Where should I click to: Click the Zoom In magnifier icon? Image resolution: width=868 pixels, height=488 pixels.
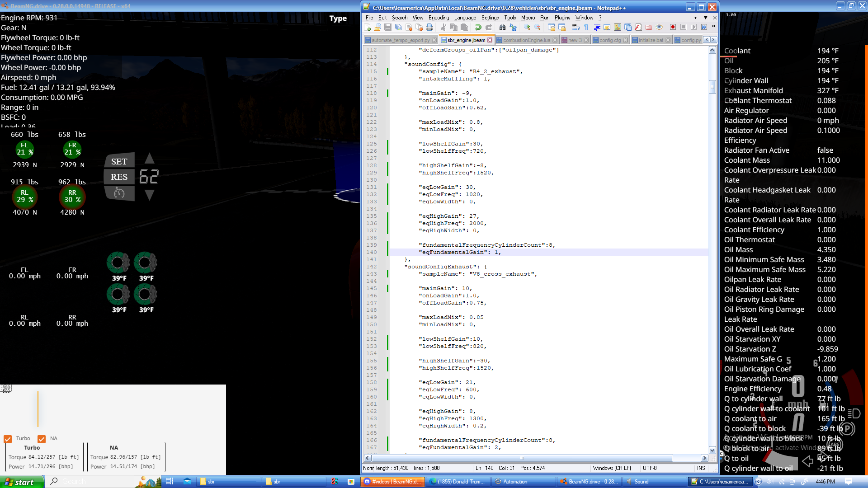point(527,28)
